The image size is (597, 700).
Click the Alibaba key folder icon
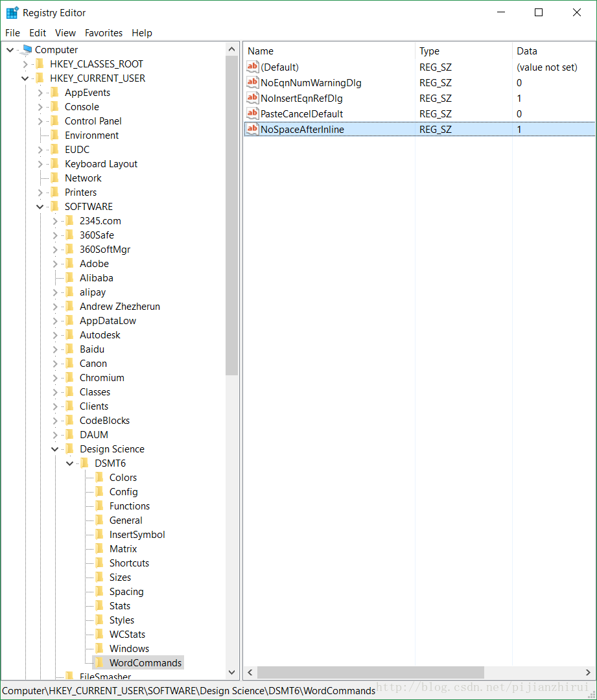[x=70, y=277]
